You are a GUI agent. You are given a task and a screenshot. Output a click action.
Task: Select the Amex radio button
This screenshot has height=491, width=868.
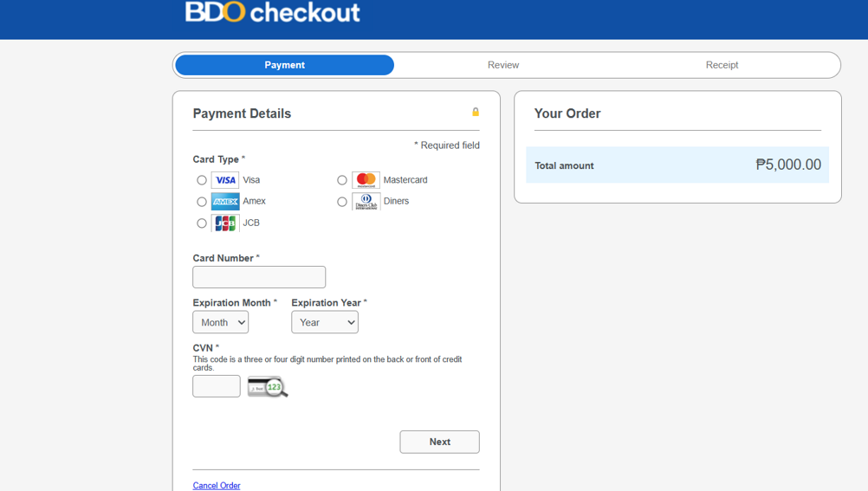[x=202, y=202]
